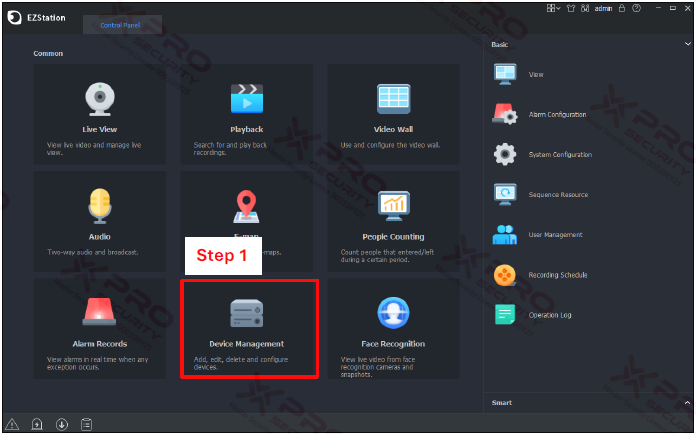
Task: Click the Device Management tile title
Action: [247, 344]
